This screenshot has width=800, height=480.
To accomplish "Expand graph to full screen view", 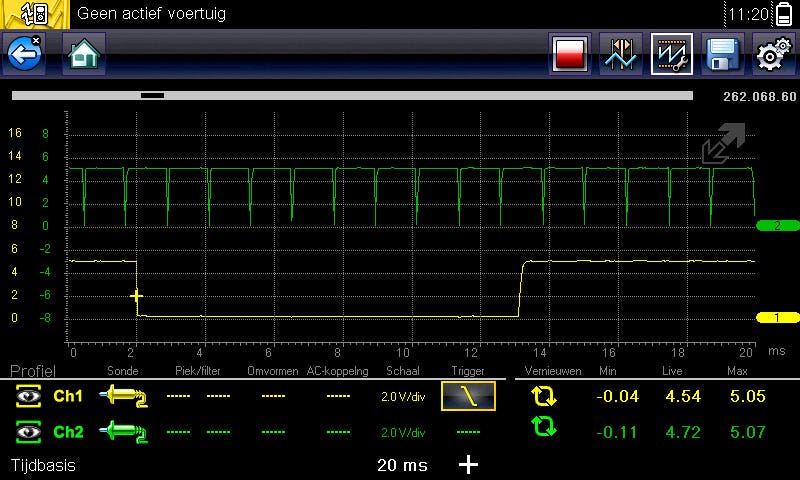I will point(722,143).
